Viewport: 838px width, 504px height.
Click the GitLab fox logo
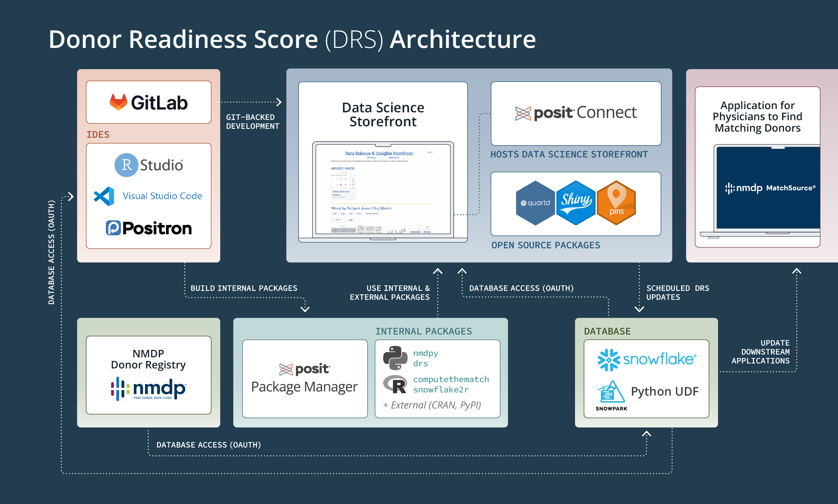(x=118, y=102)
